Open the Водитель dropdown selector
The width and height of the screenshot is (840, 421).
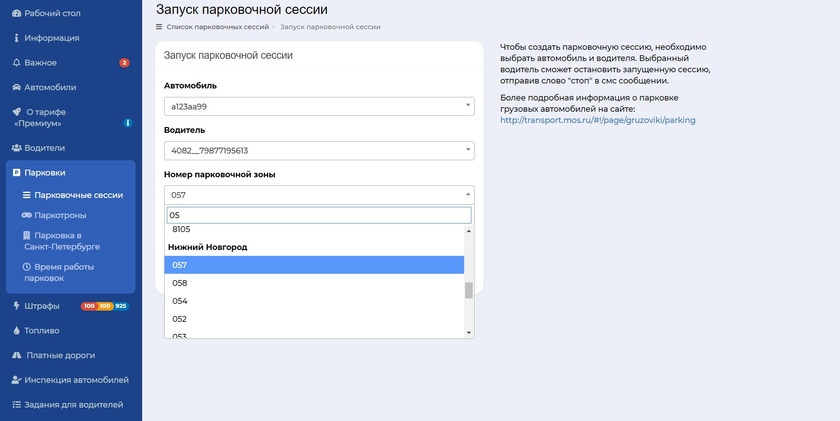click(319, 151)
